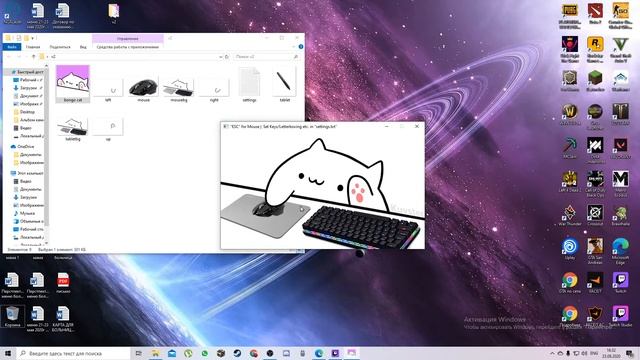This screenshot has width=640, height=360.
Task: Open File Explorer taskbar icon
Action: pos(155,353)
